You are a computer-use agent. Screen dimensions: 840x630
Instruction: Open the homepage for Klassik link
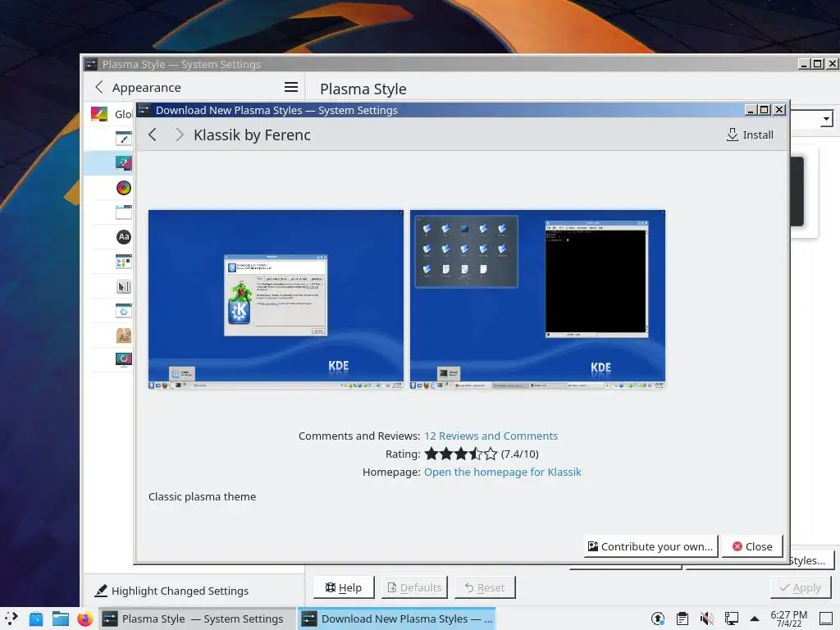pos(503,472)
